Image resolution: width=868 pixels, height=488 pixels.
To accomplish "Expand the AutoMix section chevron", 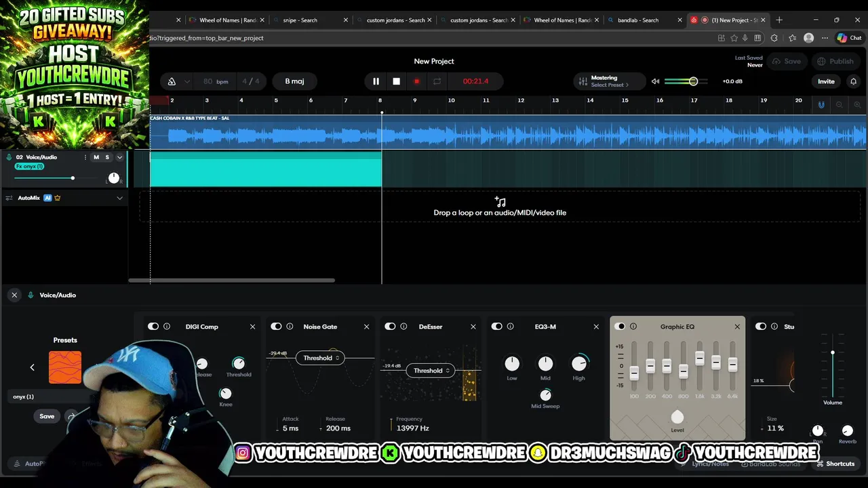I will pyautogui.click(x=119, y=198).
